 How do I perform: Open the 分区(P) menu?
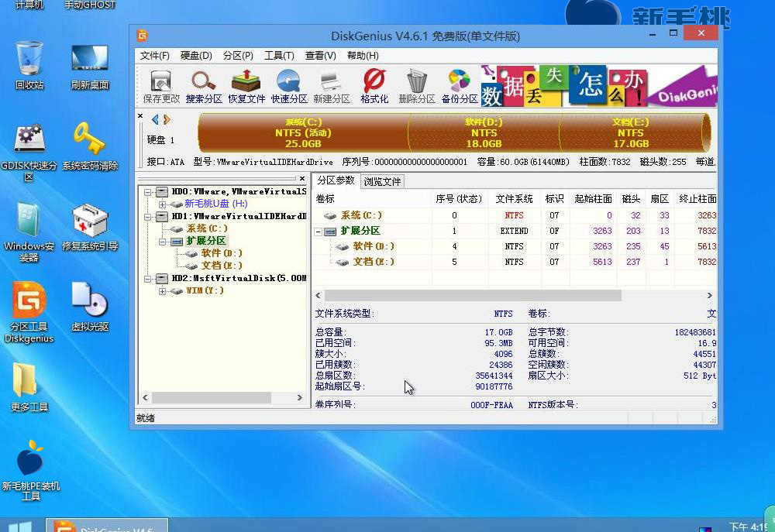[238, 56]
